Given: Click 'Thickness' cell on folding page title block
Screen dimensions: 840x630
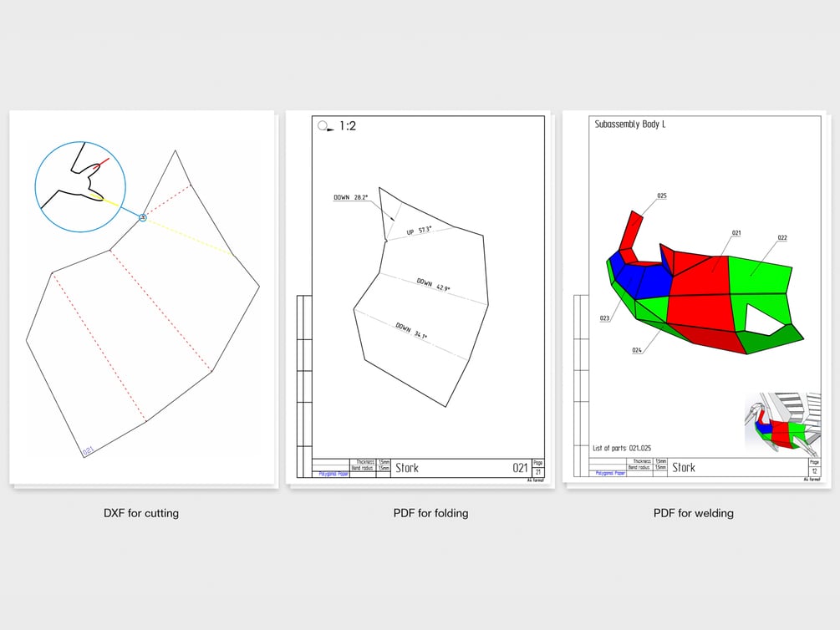Looking at the screenshot, I should coord(365,462).
